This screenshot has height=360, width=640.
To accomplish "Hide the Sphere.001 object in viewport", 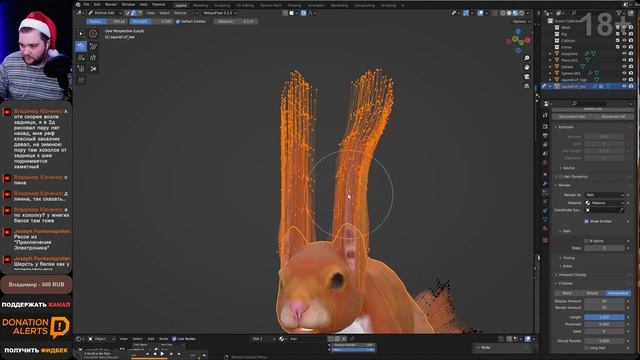I will 624,73.
